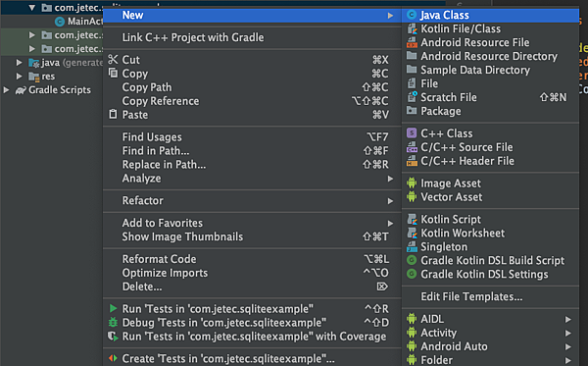The image size is (588, 366).
Task: Click the Kotlin File/Class icon
Action: (x=412, y=28)
